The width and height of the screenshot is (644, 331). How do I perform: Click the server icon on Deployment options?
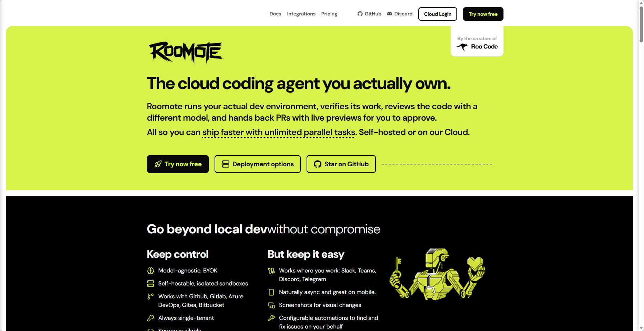(226, 164)
